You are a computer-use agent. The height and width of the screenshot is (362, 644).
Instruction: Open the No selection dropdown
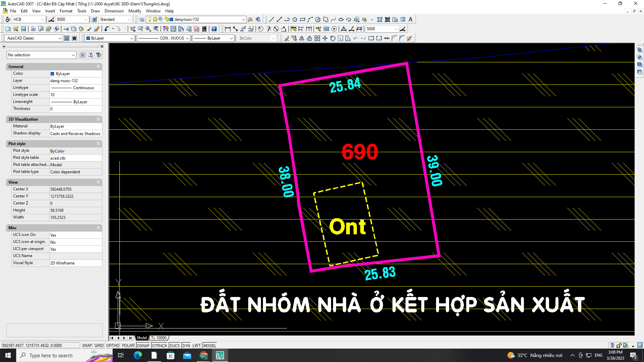41,55
